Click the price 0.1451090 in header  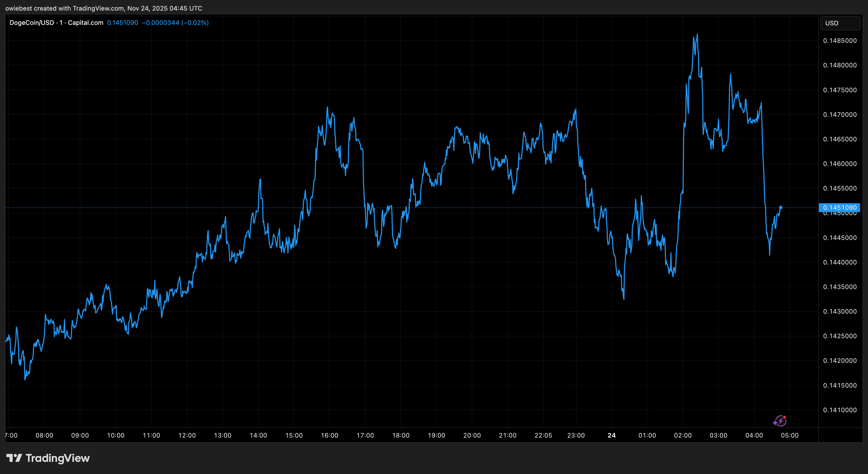(x=122, y=22)
